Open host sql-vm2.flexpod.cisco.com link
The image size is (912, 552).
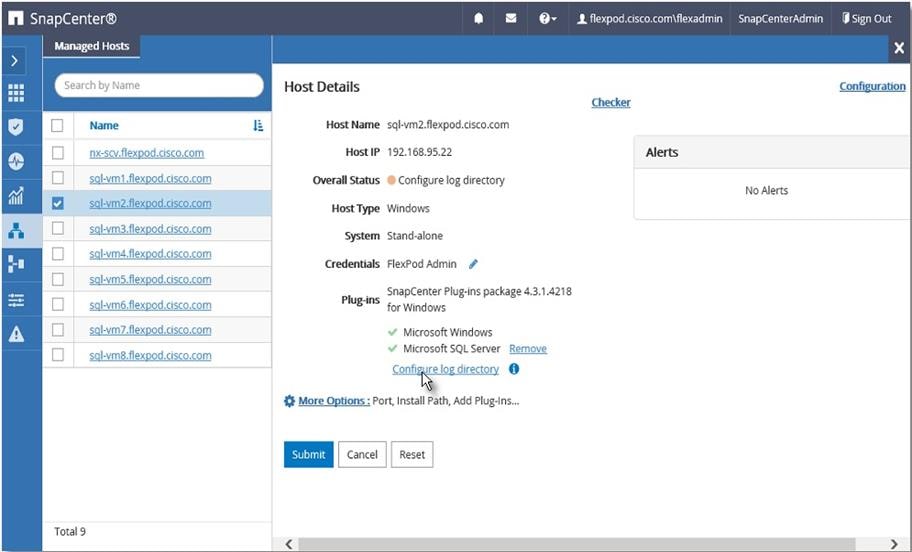150,204
